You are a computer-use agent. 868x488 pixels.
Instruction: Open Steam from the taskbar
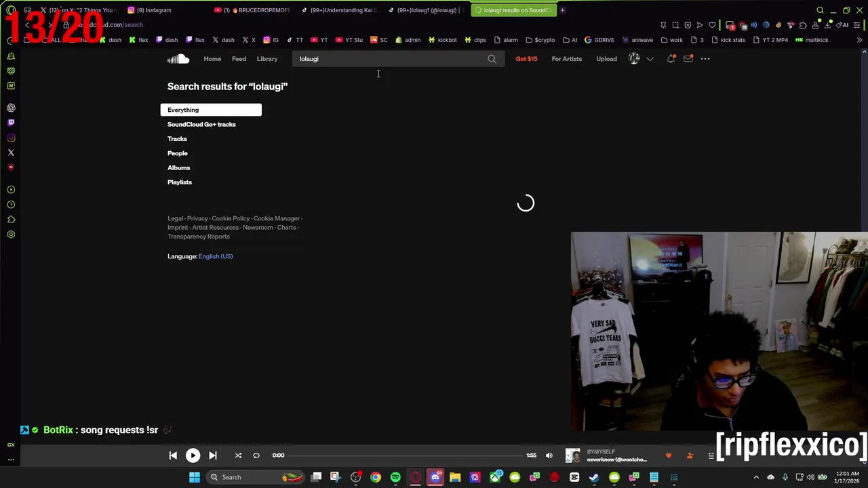tap(594, 477)
